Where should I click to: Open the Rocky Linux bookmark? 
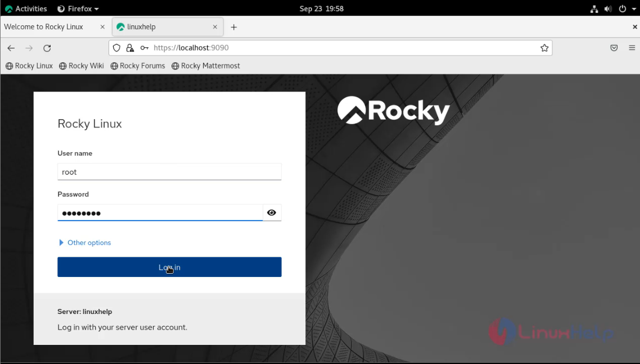(29, 66)
